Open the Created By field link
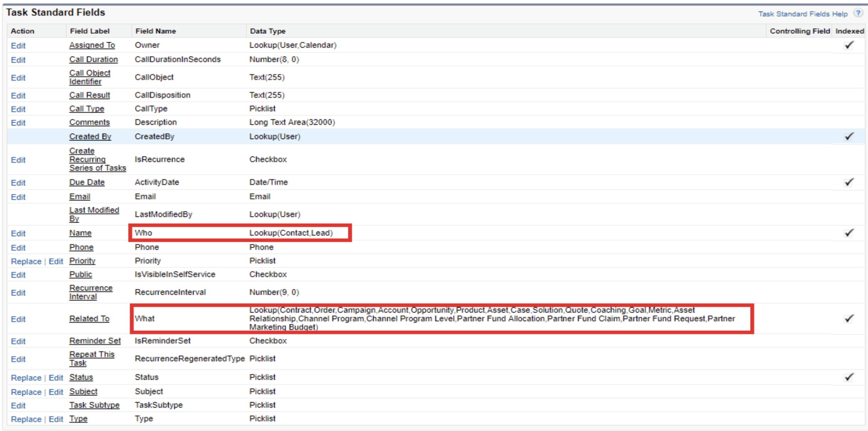 pos(90,137)
